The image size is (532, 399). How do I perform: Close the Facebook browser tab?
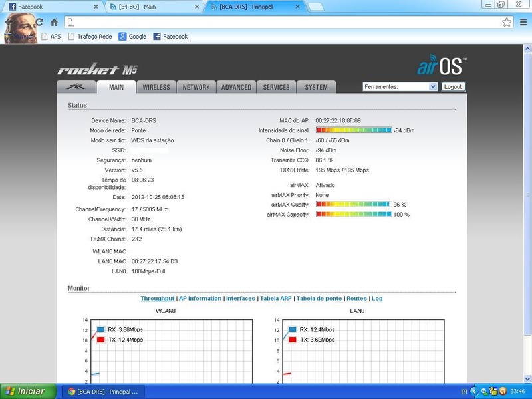click(x=96, y=7)
